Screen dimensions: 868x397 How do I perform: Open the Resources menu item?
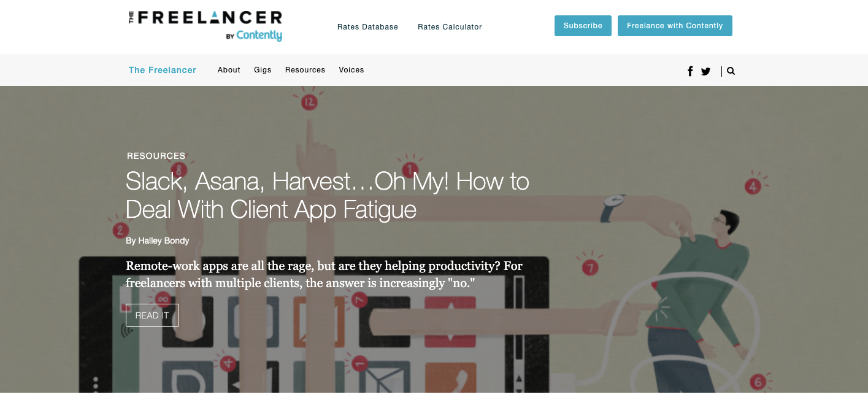tap(305, 70)
